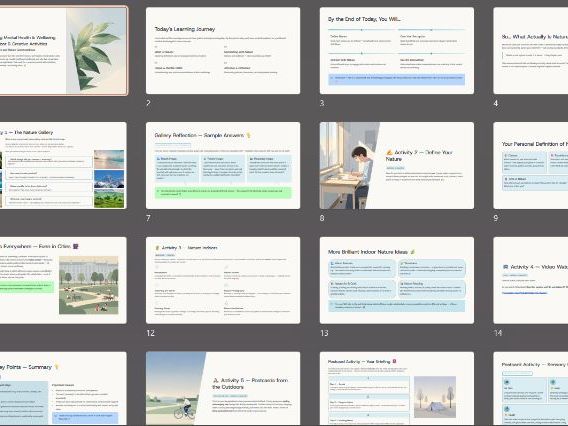The width and height of the screenshot is (568, 426).
Task: Click the mountain photo in the Nature Gallery slide
Action: click(x=109, y=179)
